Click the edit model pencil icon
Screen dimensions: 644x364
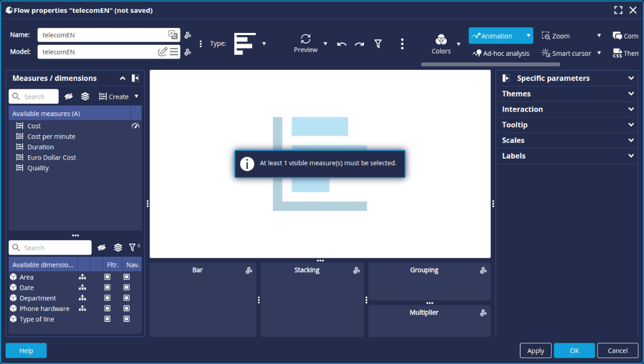coord(162,52)
